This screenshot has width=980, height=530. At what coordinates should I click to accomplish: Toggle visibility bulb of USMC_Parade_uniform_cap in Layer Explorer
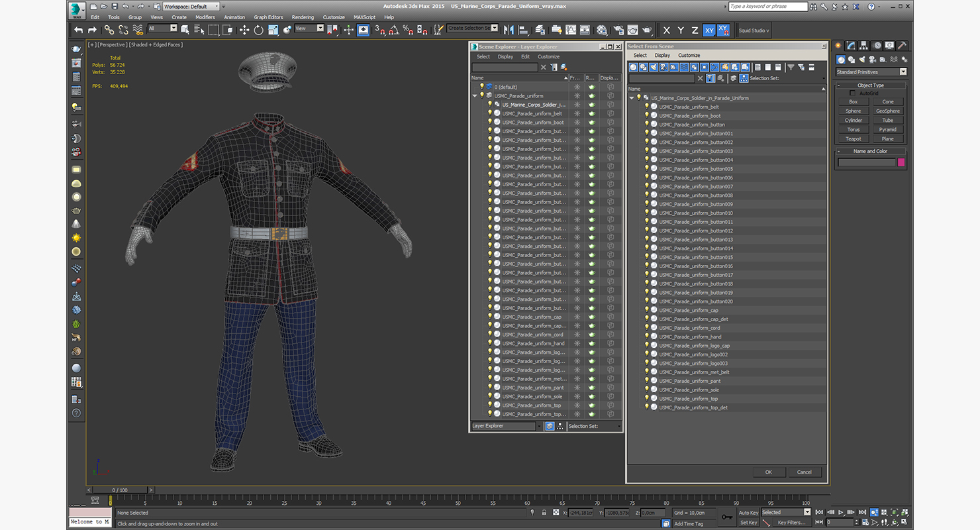tap(490, 317)
